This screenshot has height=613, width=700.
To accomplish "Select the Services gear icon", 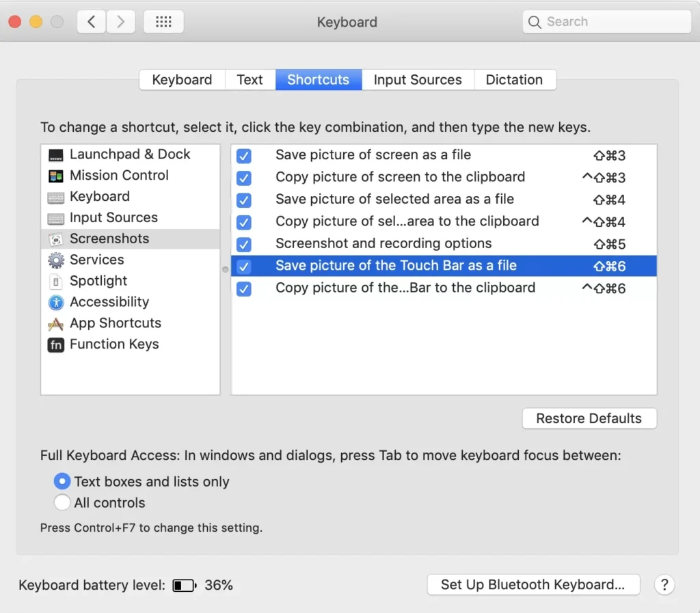I will [x=56, y=260].
